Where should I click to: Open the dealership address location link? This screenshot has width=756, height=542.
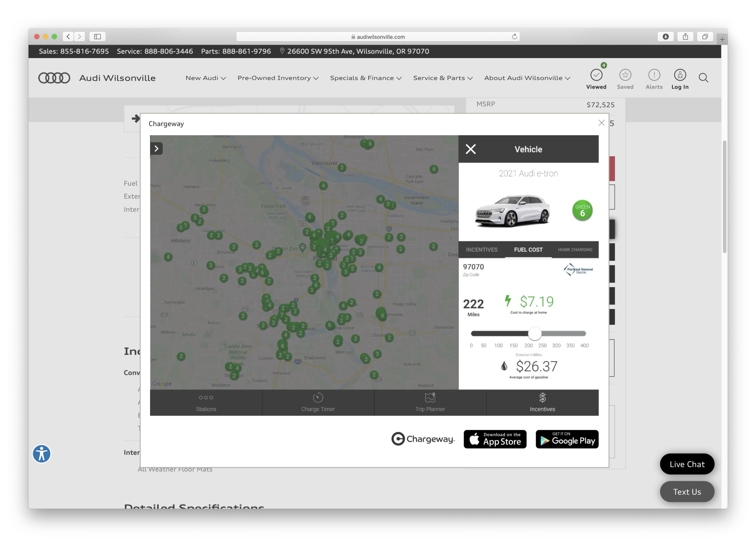pos(354,51)
